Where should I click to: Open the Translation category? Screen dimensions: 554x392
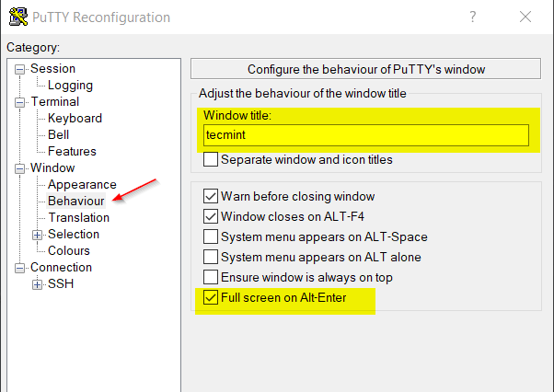click(x=79, y=218)
